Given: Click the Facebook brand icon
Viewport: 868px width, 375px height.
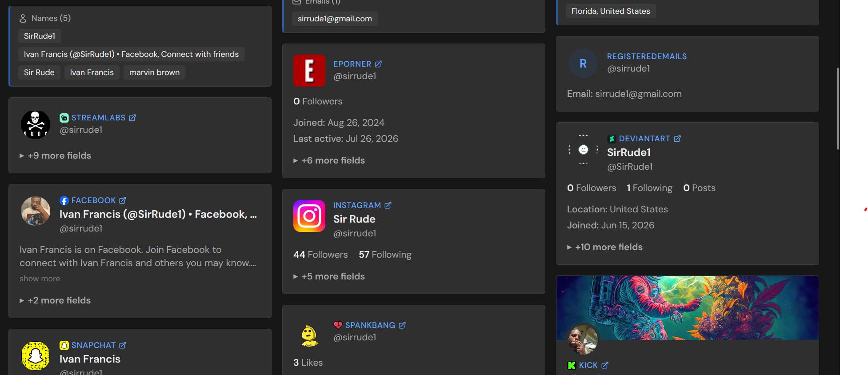Looking at the screenshot, I should 64,200.
